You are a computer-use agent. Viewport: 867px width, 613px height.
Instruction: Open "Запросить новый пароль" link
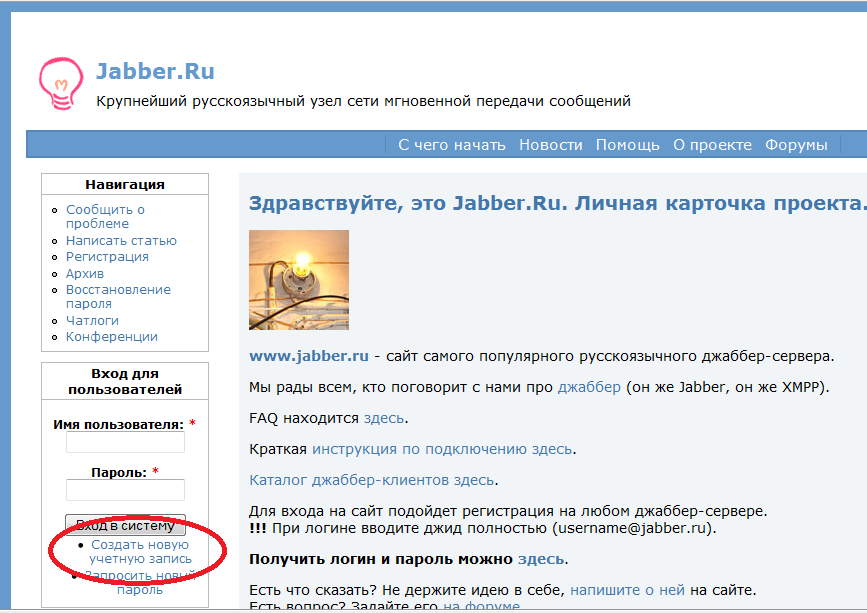click(140, 583)
